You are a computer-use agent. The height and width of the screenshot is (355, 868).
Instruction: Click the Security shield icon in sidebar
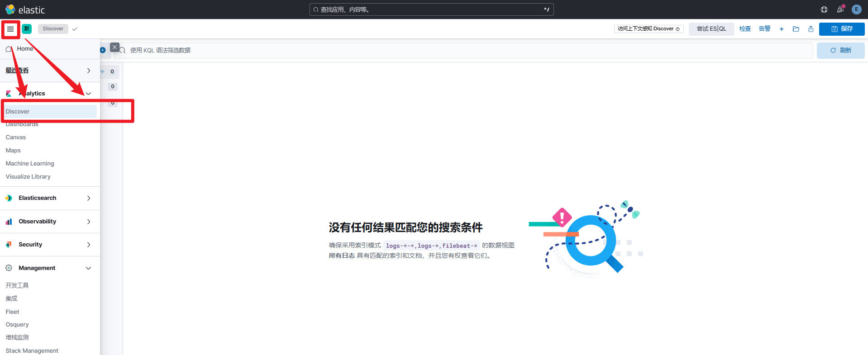[9, 245]
